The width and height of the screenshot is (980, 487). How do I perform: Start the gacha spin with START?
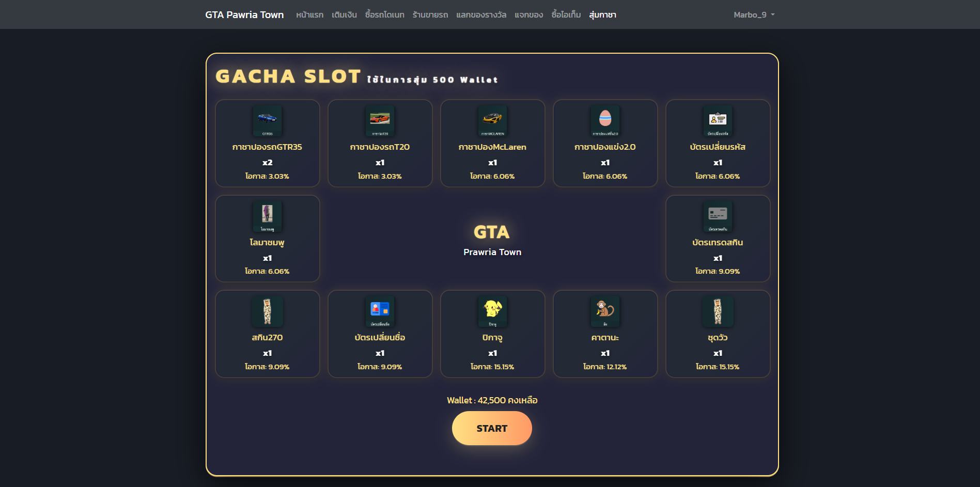pyautogui.click(x=492, y=428)
